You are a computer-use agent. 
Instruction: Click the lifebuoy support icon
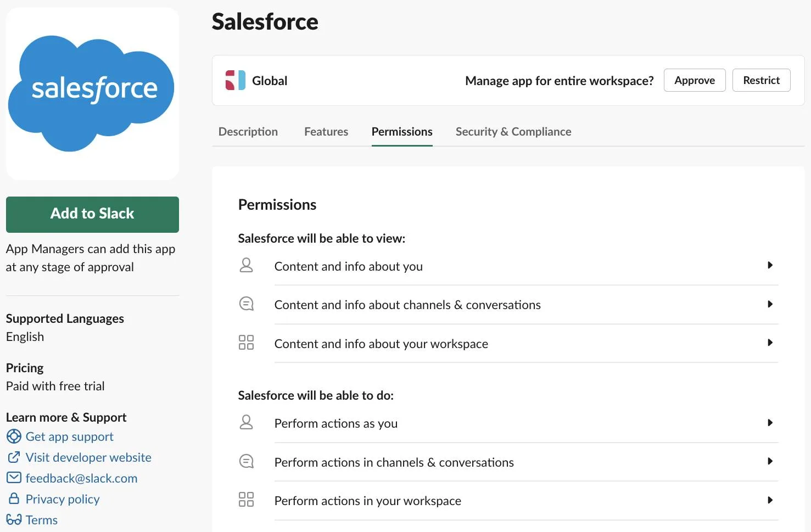[x=14, y=436]
